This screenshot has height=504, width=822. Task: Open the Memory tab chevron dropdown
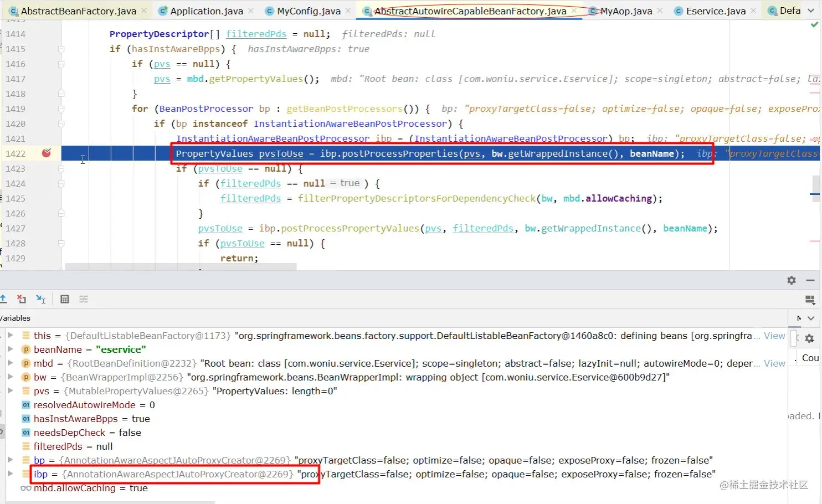pos(811,318)
